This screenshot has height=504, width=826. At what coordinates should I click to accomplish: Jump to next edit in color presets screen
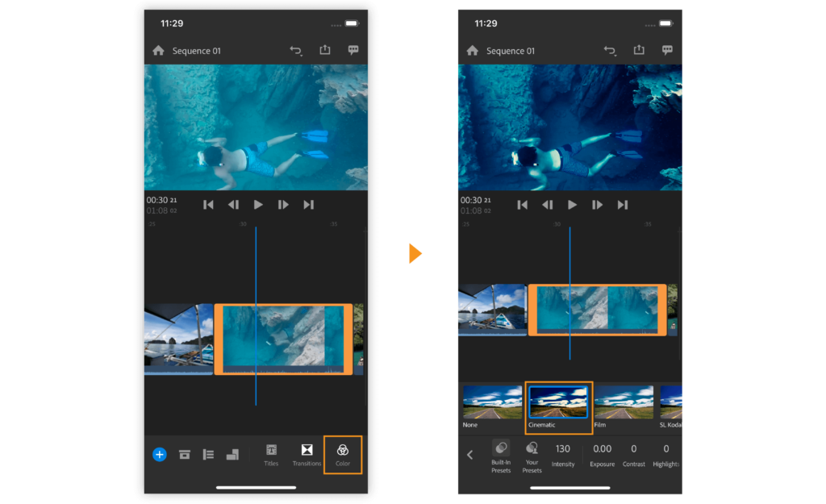[x=623, y=205]
